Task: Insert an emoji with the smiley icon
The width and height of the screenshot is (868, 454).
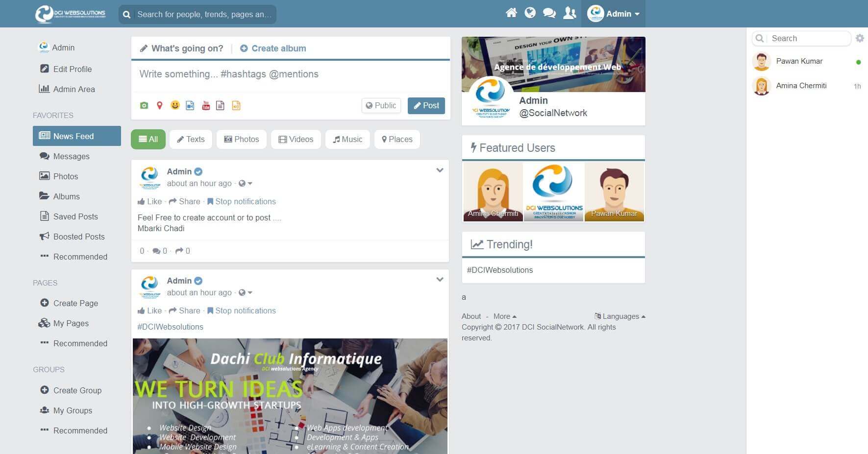Action: tap(175, 105)
